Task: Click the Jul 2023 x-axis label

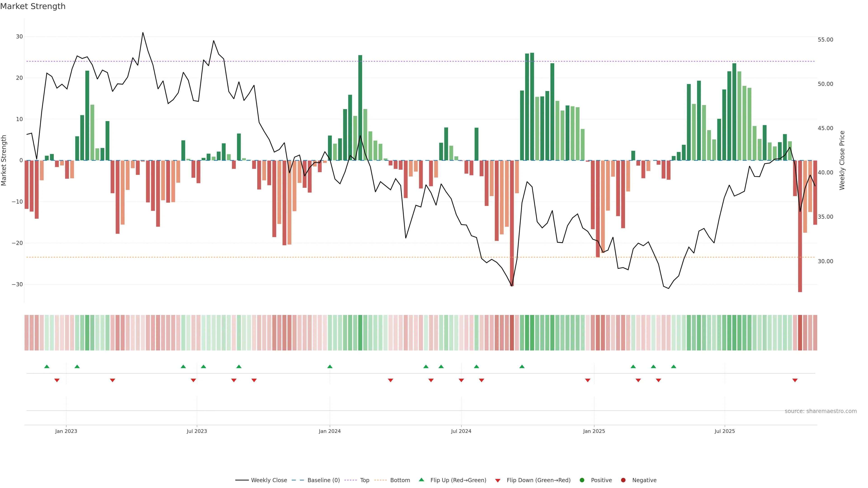Action: [x=197, y=431]
